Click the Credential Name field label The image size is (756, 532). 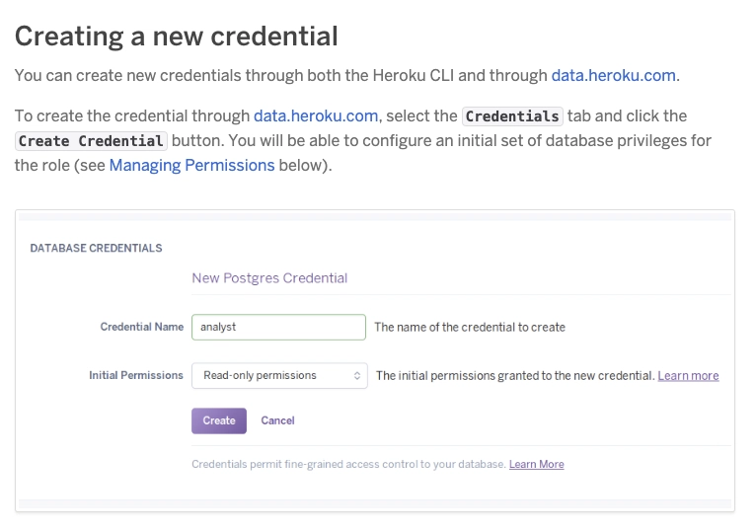coord(142,327)
